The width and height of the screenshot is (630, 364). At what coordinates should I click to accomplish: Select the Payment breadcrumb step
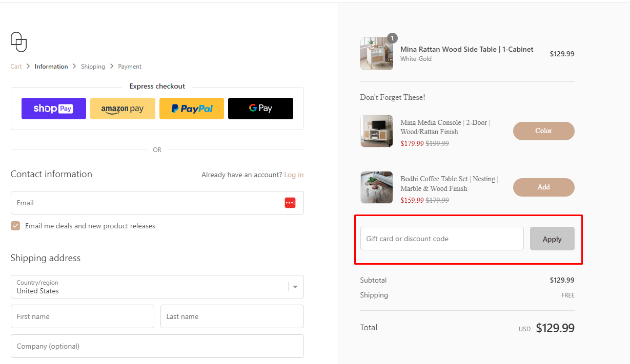click(130, 67)
